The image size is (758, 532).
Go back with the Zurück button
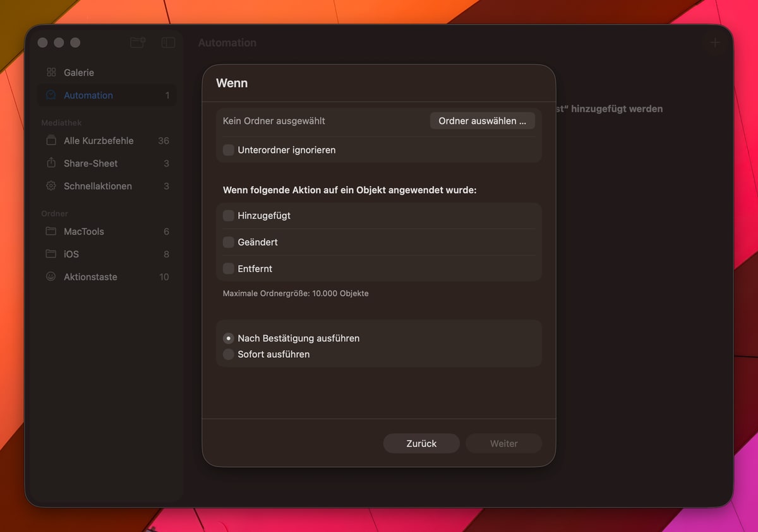coord(421,444)
